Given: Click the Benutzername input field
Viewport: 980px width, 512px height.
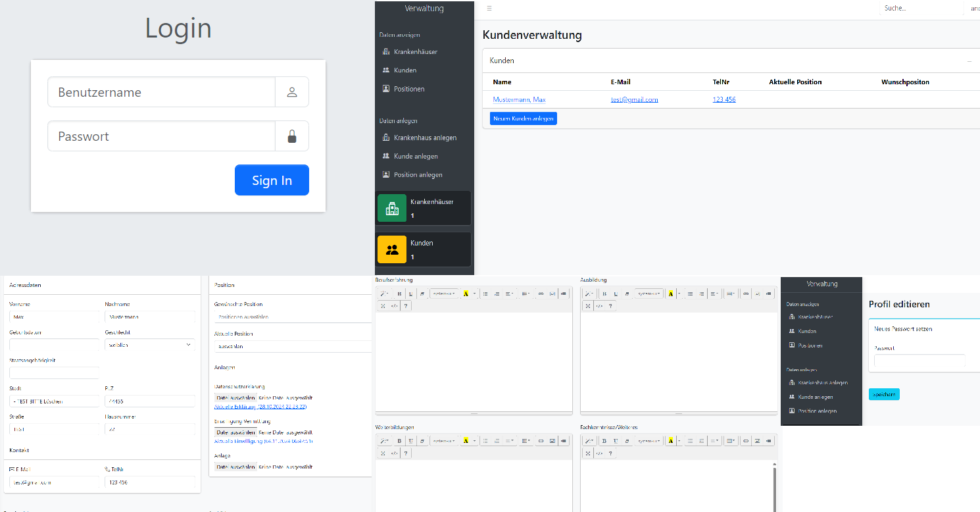Looking at the screenshot, I should pyautogui.click(x=161, y=92).
